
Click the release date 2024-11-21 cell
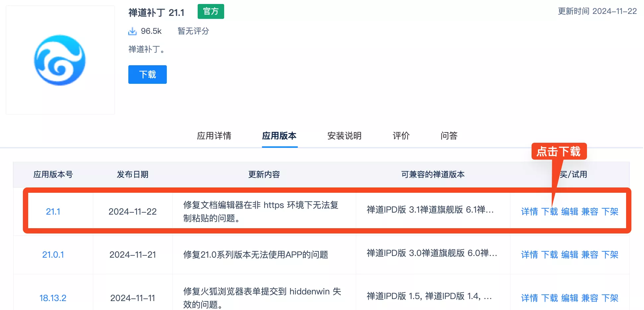point(133,255)
